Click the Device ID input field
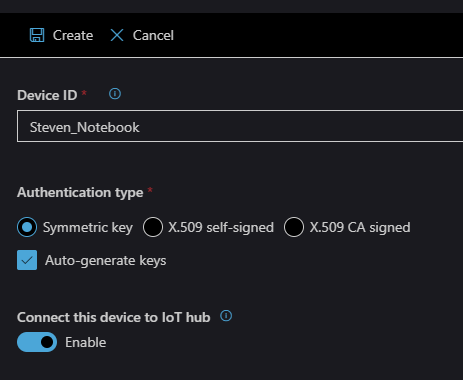This screenshot has width=463, height=380. point(240,126)
